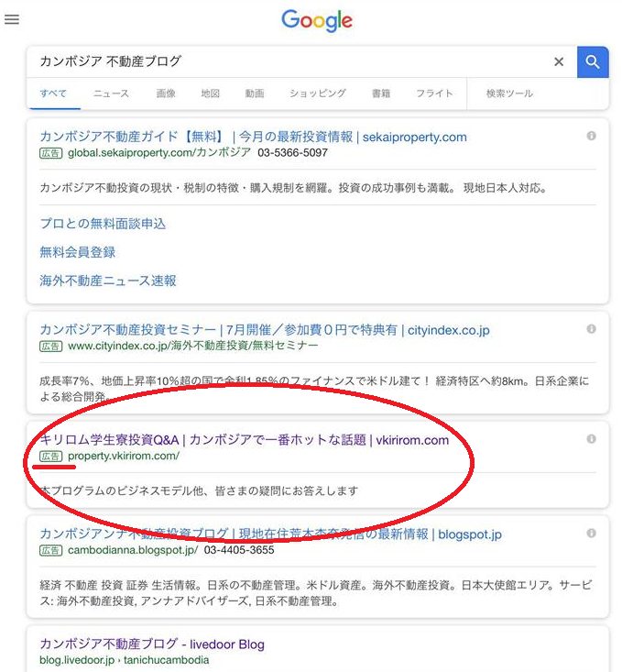The height and width of the screenshot is (672, 622).
Task: Go to the ショッピング tab
Action: click(x=318, y=94)
